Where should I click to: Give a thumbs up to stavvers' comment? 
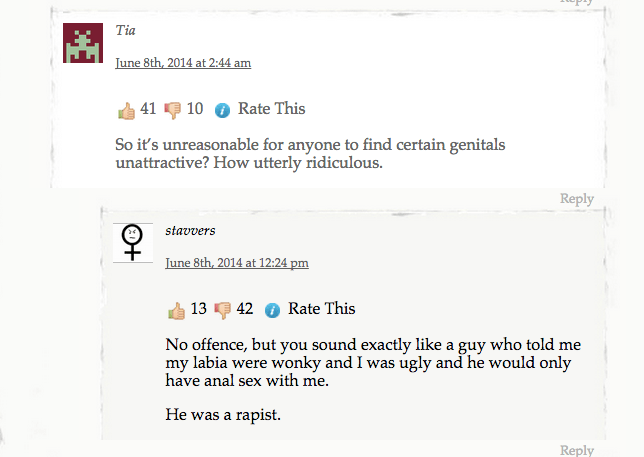176,310
